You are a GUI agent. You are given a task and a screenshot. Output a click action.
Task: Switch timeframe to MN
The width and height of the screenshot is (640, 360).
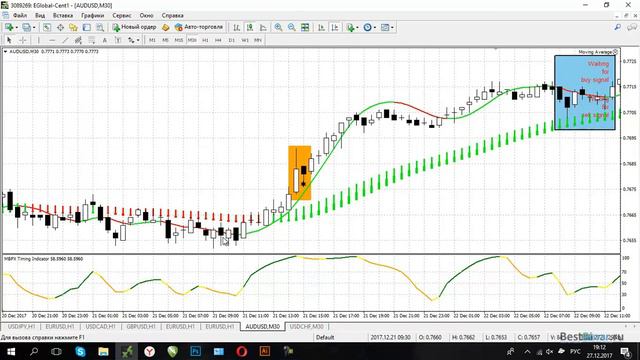pyautogui.click(x=258, y=40)
